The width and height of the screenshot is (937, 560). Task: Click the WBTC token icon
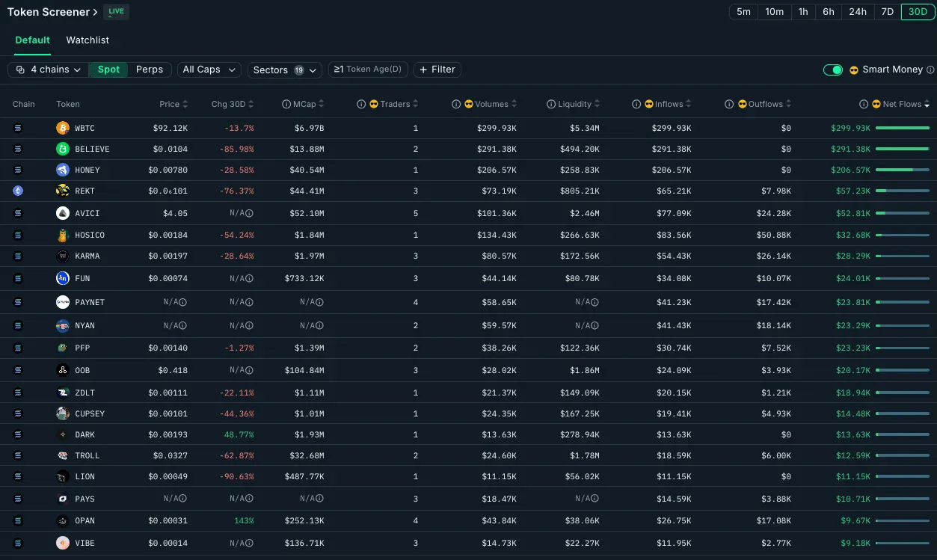(x=63, y=128)
